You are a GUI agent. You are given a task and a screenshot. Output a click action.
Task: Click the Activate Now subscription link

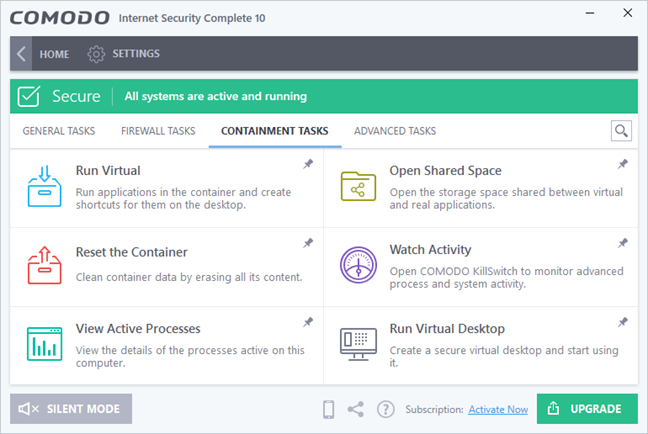tap(498, 409)
